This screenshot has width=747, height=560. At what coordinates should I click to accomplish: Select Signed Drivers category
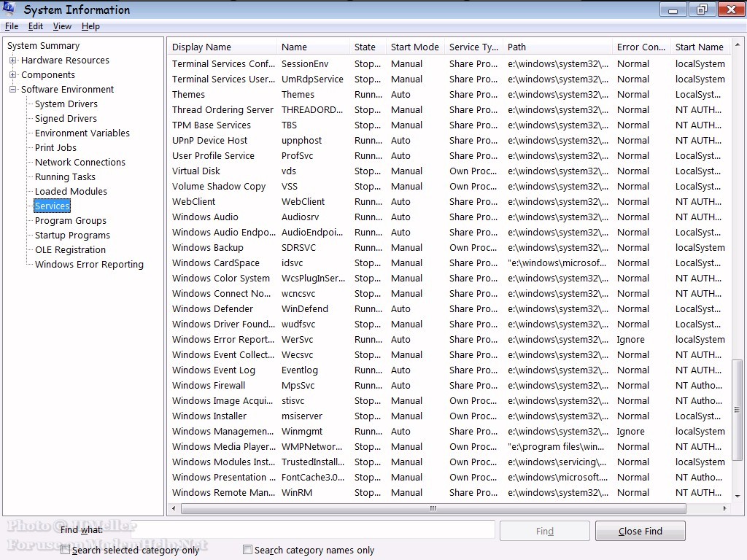click(66, 119)
